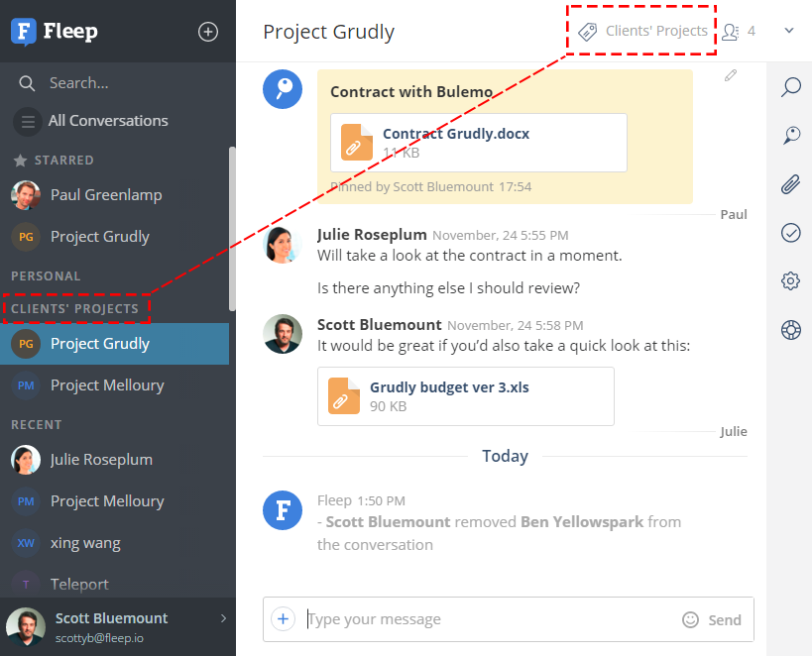Open the files paperclip icon in right panel

coord(790,184)
